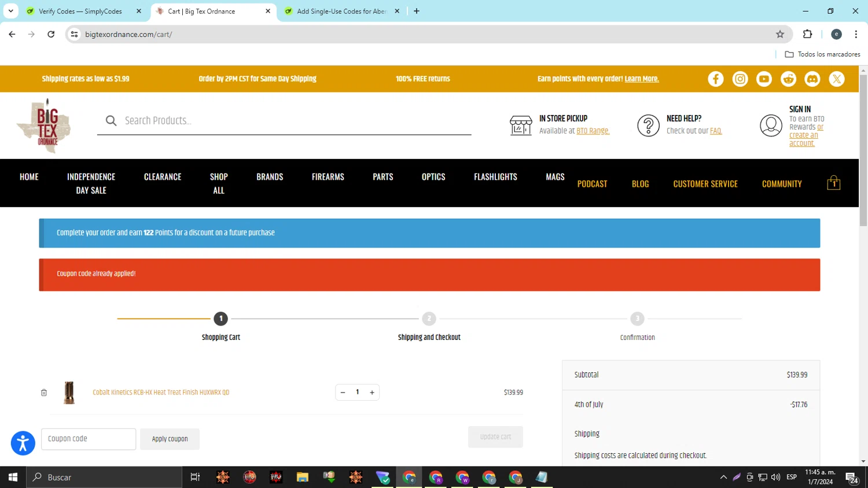Image resolution: width=868 pixels, height=488 pixels.
Task: Open the Instagram social icon
Action: [x=740, y=79]
